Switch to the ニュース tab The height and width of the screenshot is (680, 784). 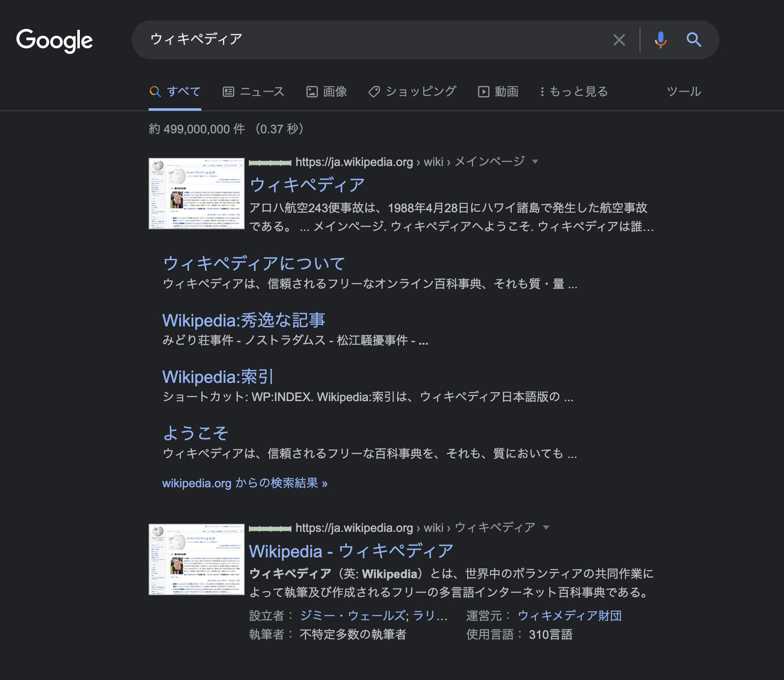[x=254, y=91]
